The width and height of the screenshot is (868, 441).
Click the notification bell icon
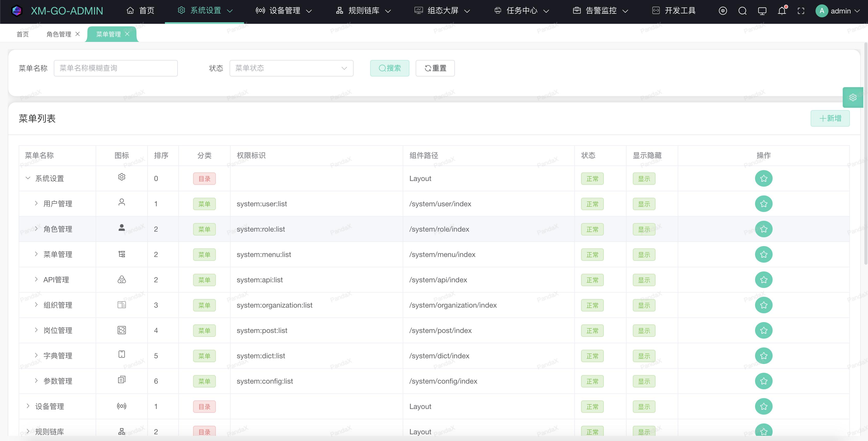pyautogui.click(x=782, y=11)
